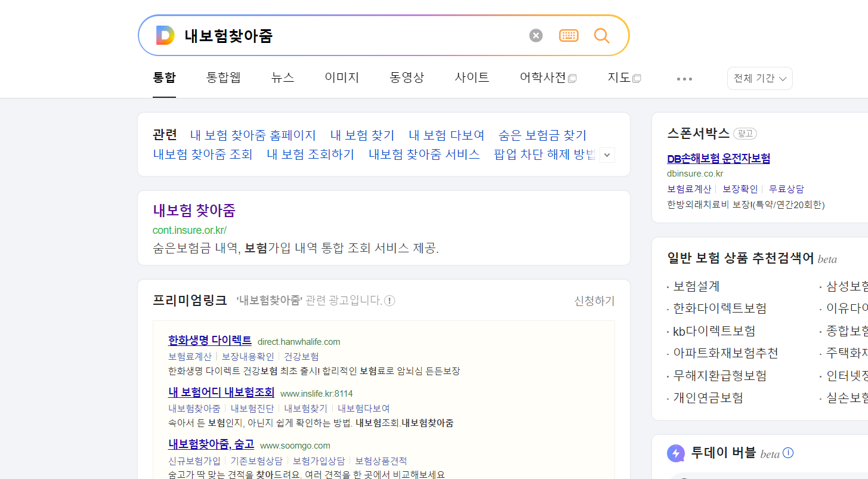This screenshot has width=868, height=479.
Task: Clear the search query with X icon
Action: tap(536, 36)
